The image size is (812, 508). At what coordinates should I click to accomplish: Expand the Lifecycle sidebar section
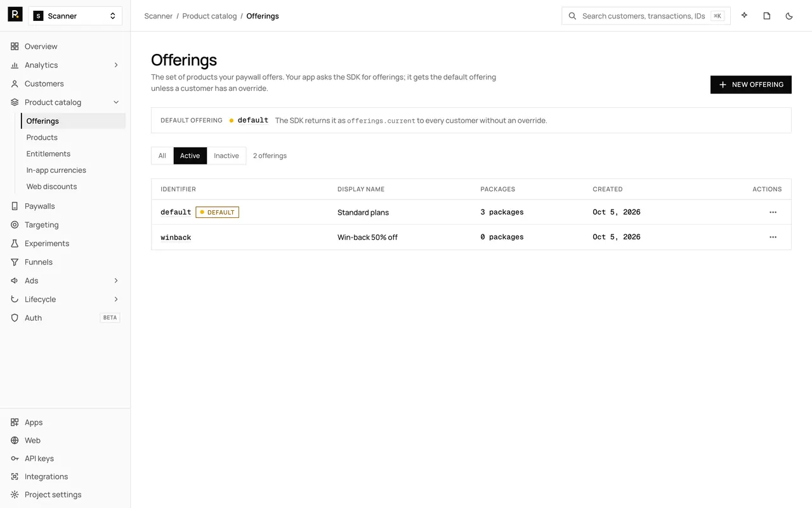[65, 299]
